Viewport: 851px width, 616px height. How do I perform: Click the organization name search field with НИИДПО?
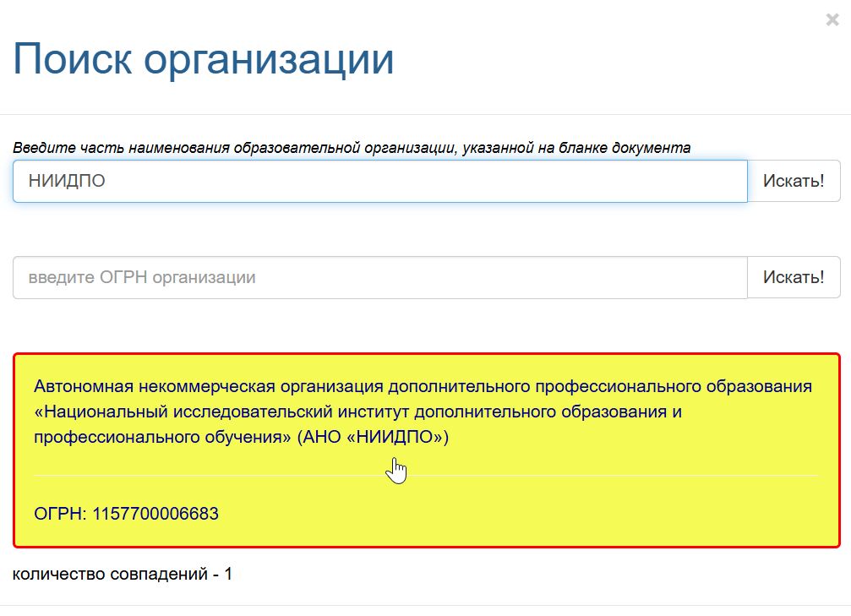(x=380, y=181)
